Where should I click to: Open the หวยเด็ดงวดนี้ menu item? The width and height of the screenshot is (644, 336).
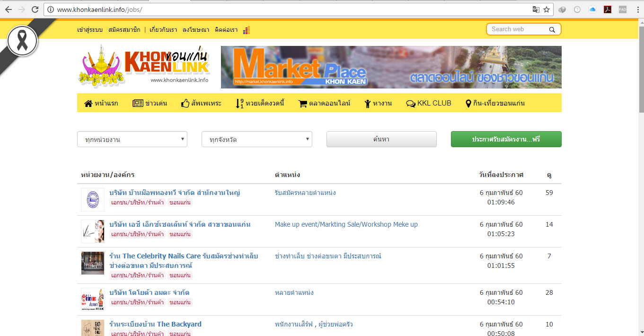pyautogui.click(x=260, y=103)
